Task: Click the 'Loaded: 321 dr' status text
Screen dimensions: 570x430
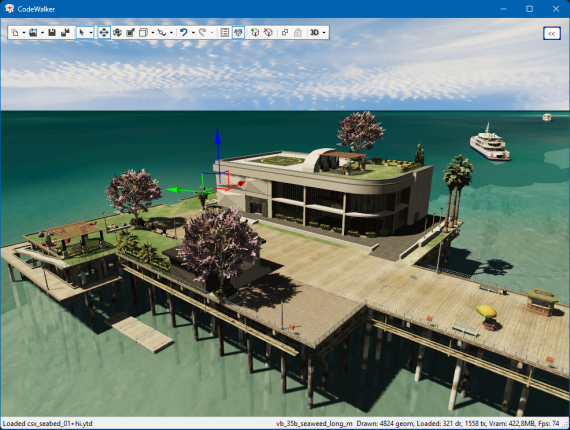Action: (438, 423)
